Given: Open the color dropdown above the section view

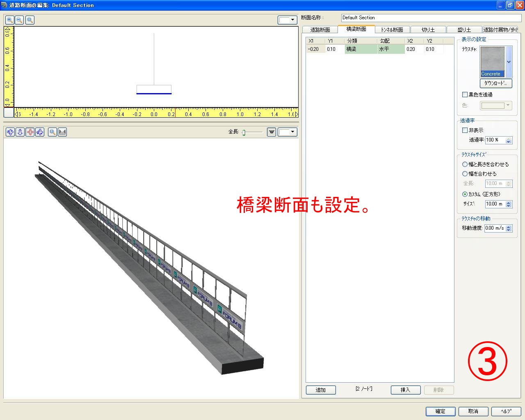Looking at the screenshot, I should (x=288, y=20).
